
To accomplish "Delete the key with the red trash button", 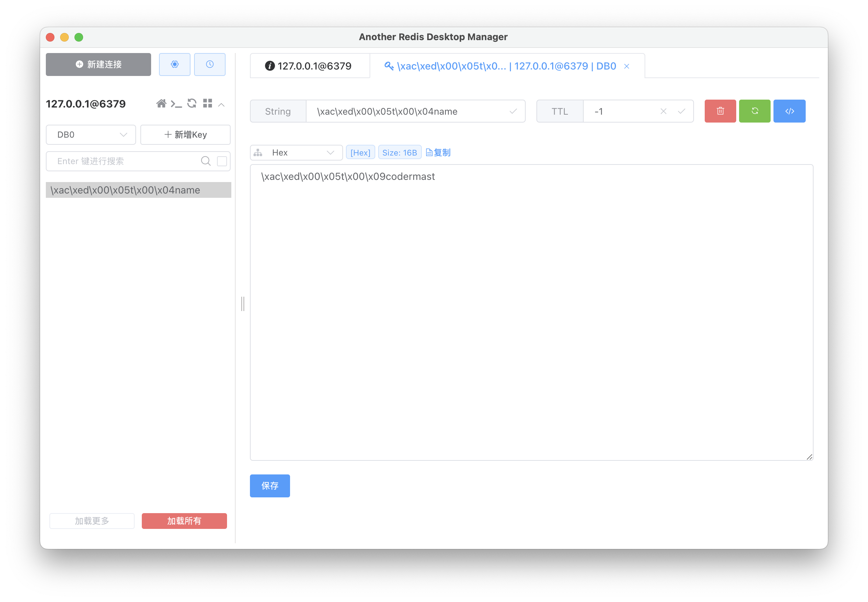I will coord(720,111).
